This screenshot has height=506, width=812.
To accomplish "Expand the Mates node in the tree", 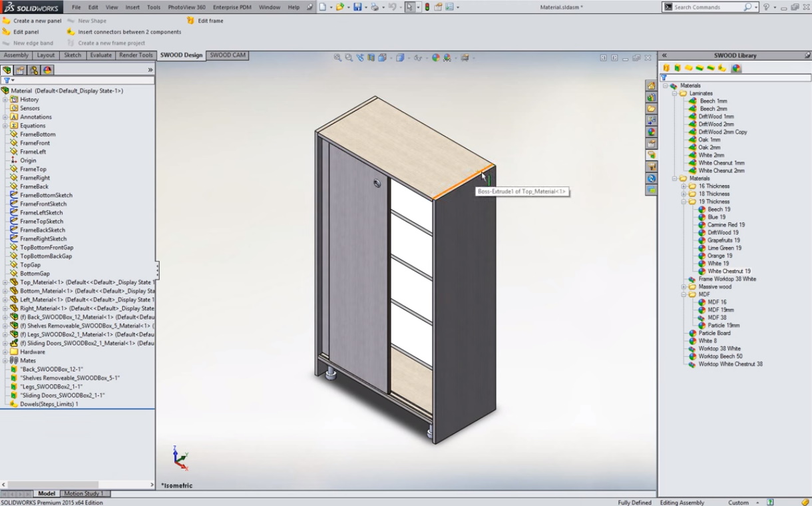I will [5, 360].
